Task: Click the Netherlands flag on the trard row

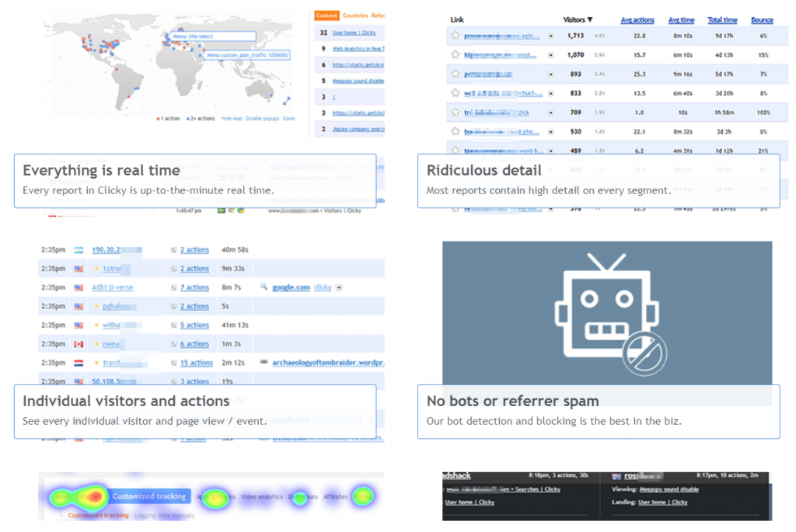Action: (79, 363)
